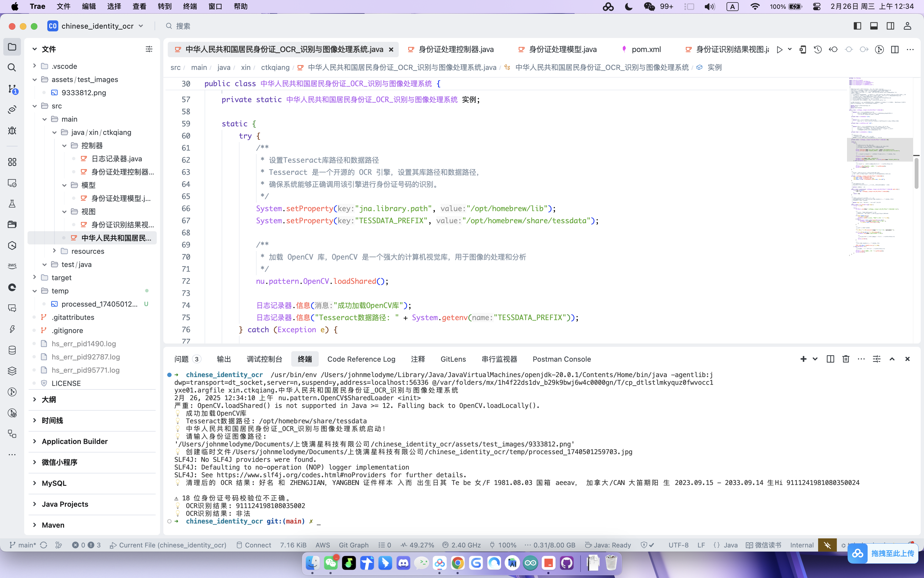Open the terminal launch profile dropdown
Screen dimensions: 924x578
(815, 359)
